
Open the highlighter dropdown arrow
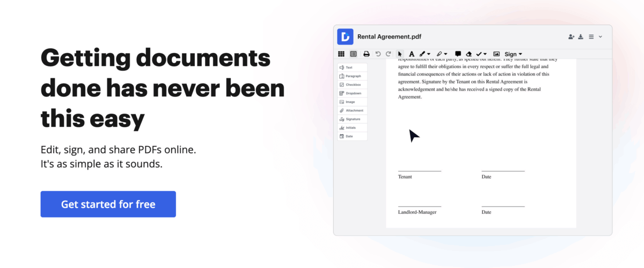(x=446, y=54)
